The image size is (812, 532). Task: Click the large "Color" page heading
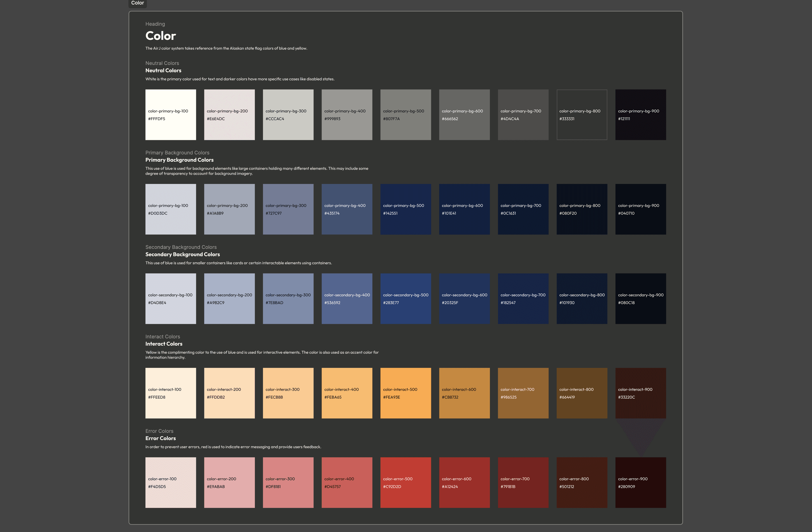(161, 36)
